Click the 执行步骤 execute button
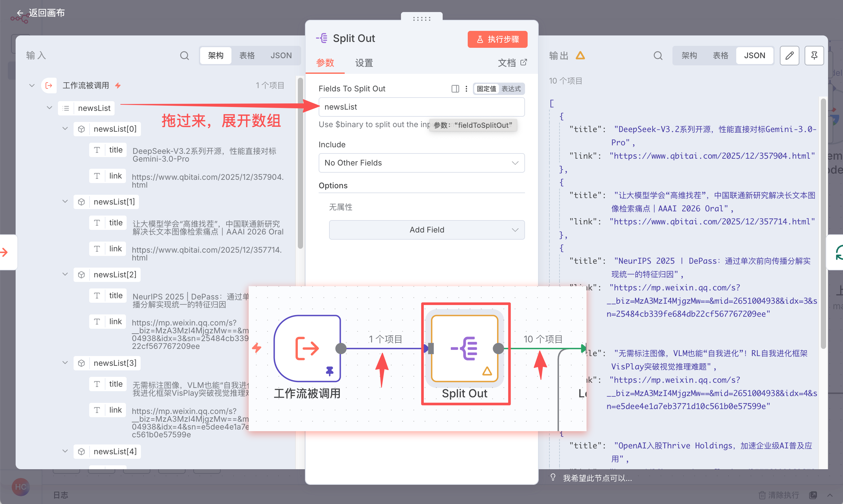The height and width of the screenshot is (504, 843). pyautogui.click(x=497, y=39)
